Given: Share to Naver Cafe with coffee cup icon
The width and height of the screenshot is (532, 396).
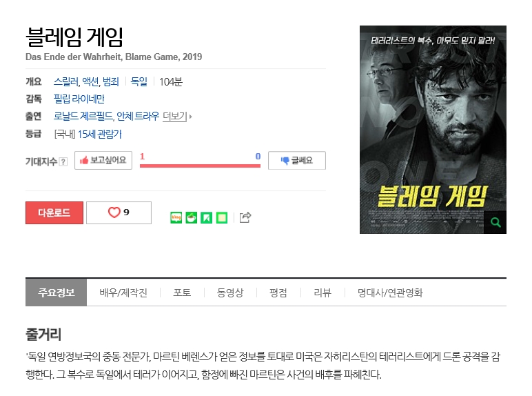Looking at the screenshot, I should click(x=192, y=217).
